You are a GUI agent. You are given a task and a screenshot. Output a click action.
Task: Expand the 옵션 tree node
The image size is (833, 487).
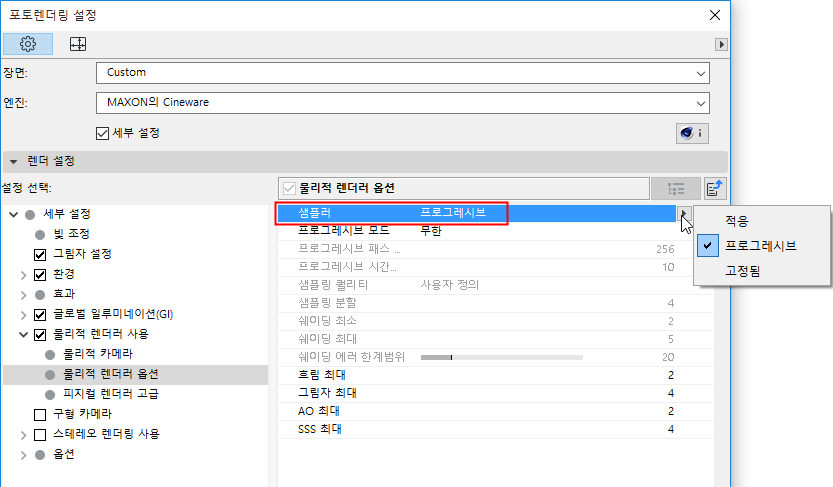coord(23,455)
